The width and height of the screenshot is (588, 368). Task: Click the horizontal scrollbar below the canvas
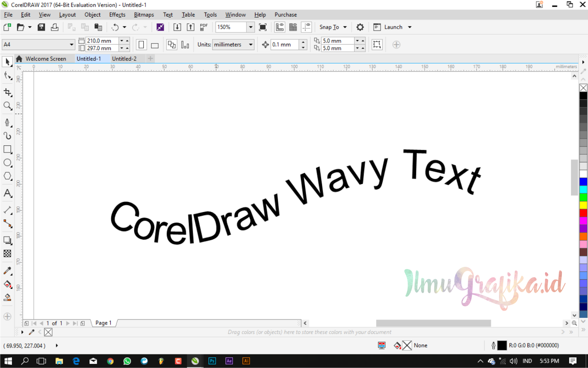(434, 323)
